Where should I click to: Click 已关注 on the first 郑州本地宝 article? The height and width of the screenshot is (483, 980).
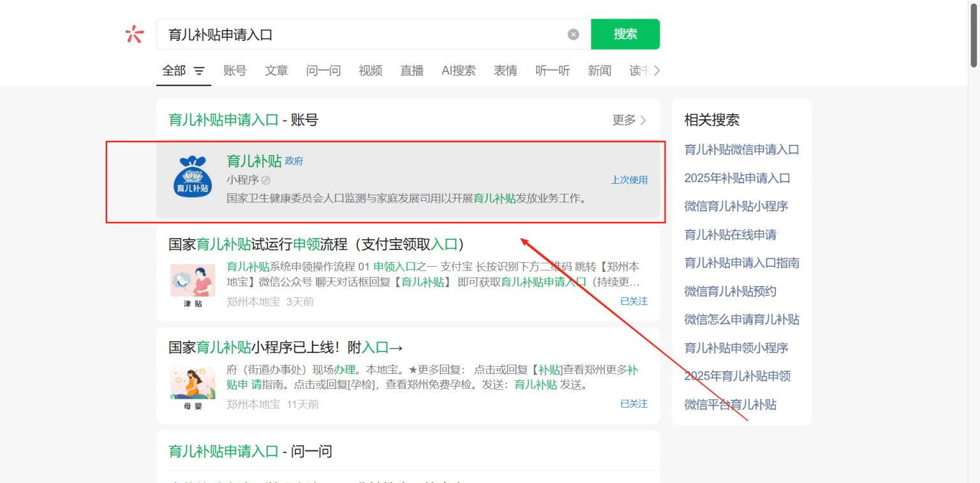(x=634, y=301)
